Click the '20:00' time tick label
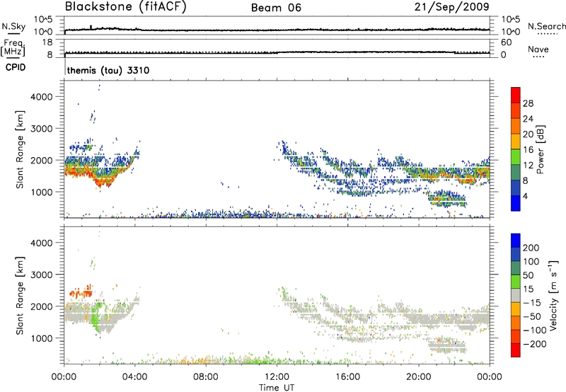The height and width of the screenshot is (392, 566). [x=418, y=377]
